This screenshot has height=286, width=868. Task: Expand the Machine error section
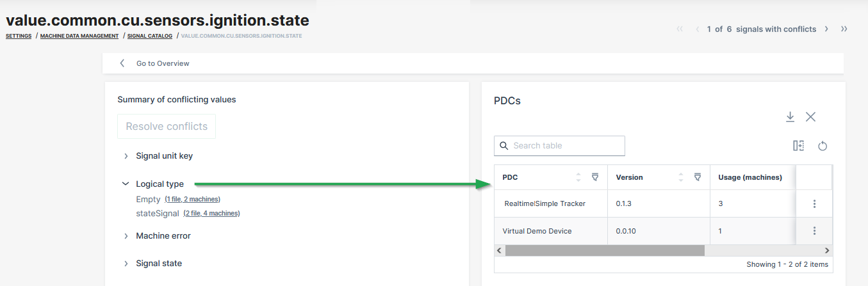coord(126,236)
